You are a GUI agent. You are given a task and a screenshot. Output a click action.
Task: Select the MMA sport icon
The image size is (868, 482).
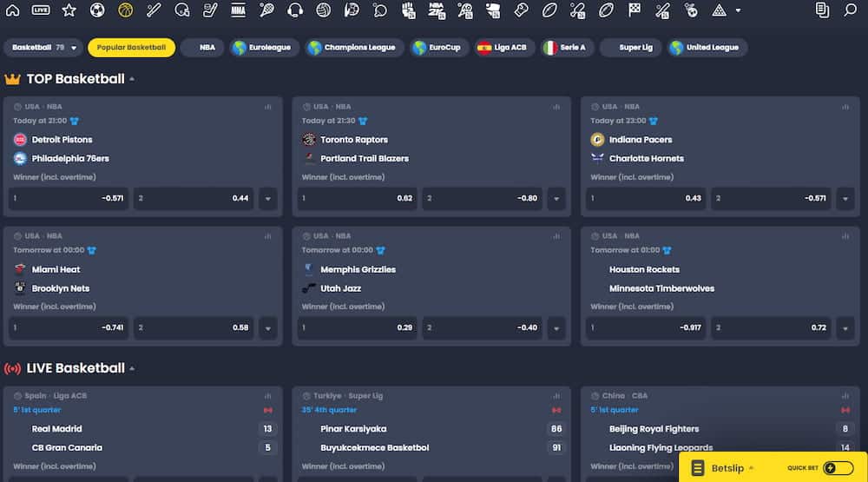pyautogui.click(x=238, y=10)
